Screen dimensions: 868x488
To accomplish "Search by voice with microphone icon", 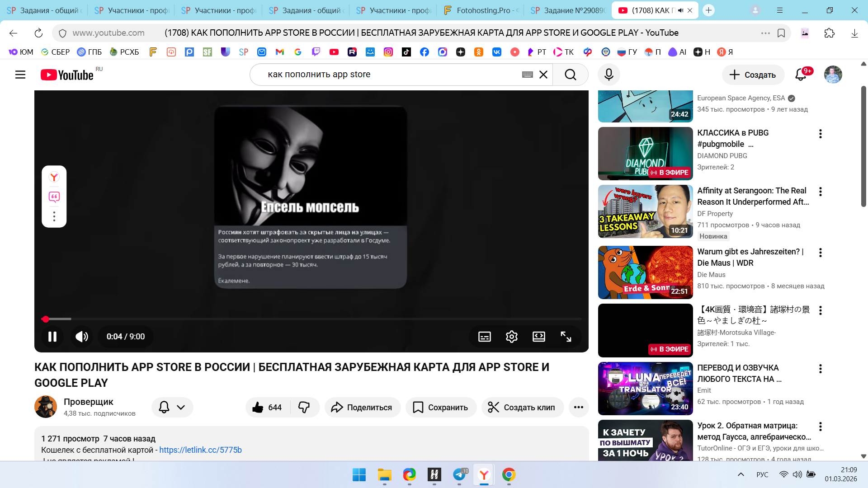I will (x=609, y=75).
